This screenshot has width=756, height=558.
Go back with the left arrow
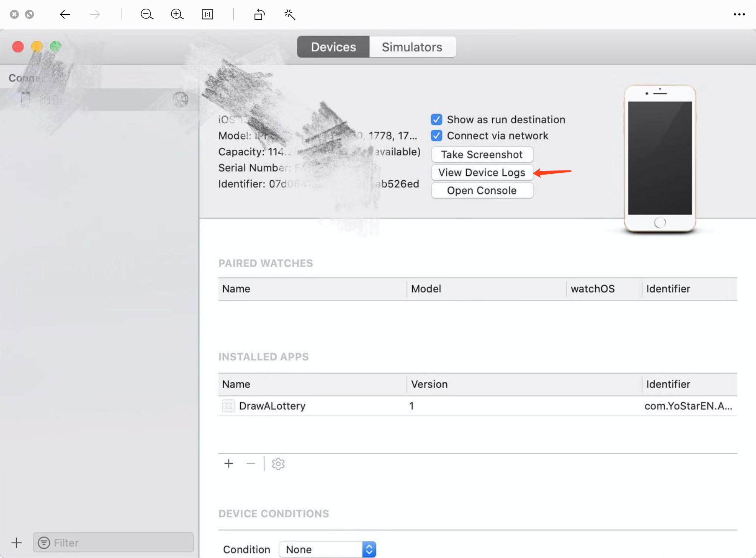click(x=65, y=14)
